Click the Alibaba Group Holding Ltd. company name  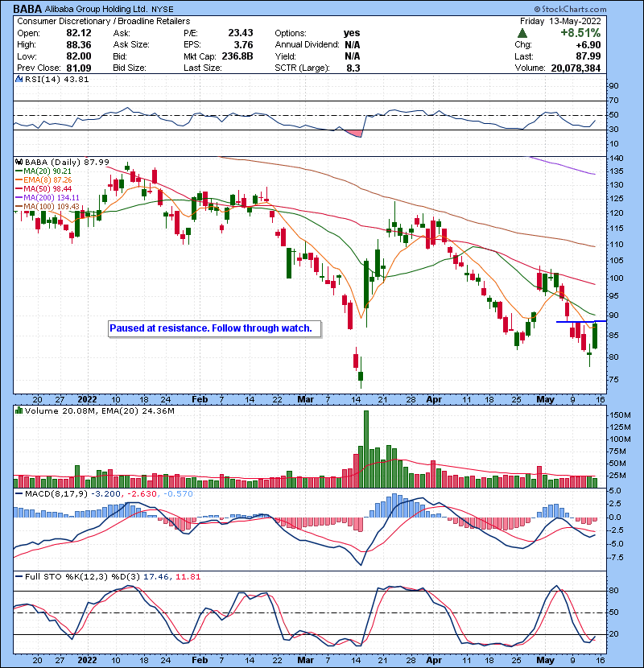(97, 9)
